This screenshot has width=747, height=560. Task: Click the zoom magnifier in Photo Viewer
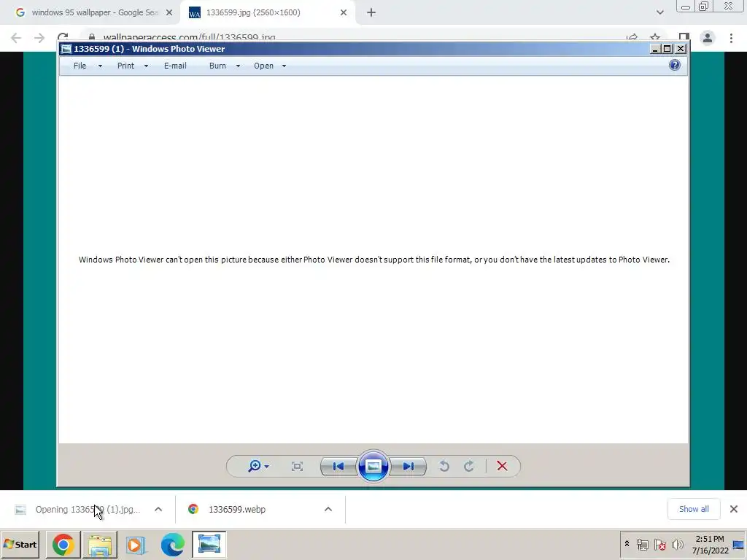click(x=255, y=466)
